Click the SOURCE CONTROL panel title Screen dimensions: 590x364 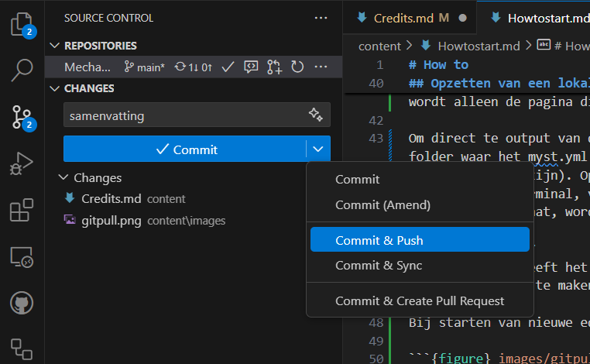(x=108, y=18)
